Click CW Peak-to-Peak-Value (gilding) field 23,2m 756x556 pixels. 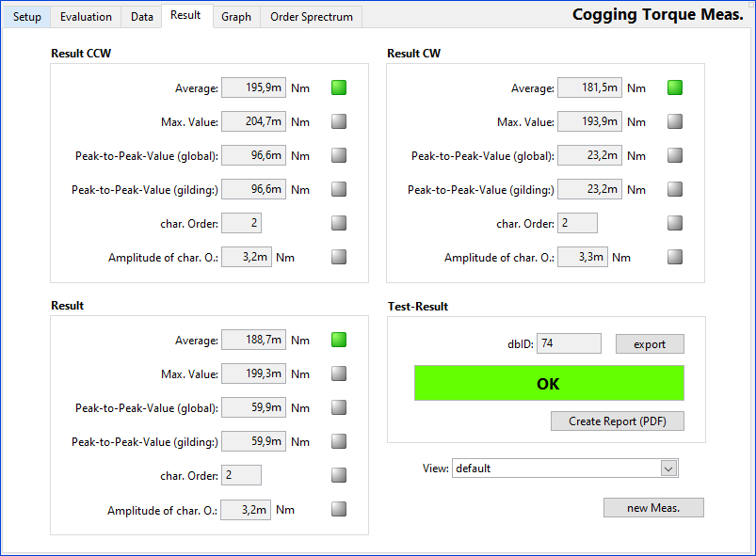(x=589, y=189)
